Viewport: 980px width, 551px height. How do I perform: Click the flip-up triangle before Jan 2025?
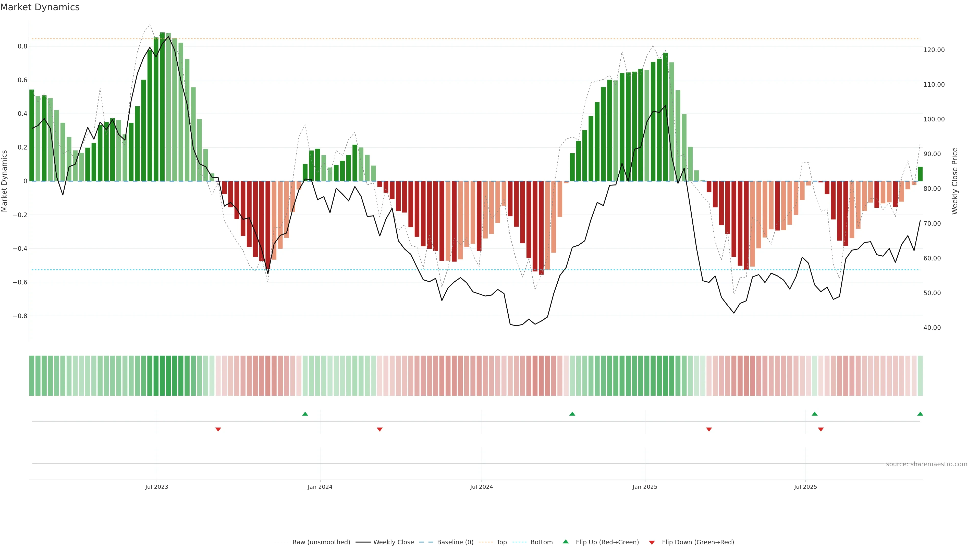pos(572,414)
